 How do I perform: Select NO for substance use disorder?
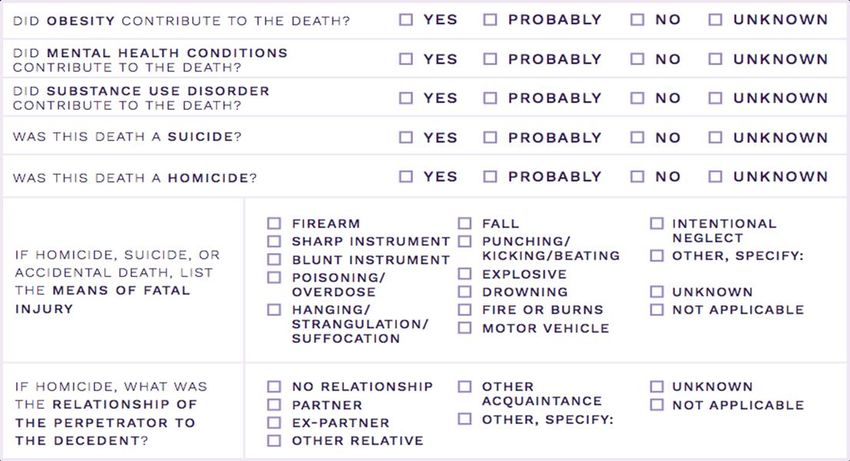pyautogui.click(x=638, y=98)
